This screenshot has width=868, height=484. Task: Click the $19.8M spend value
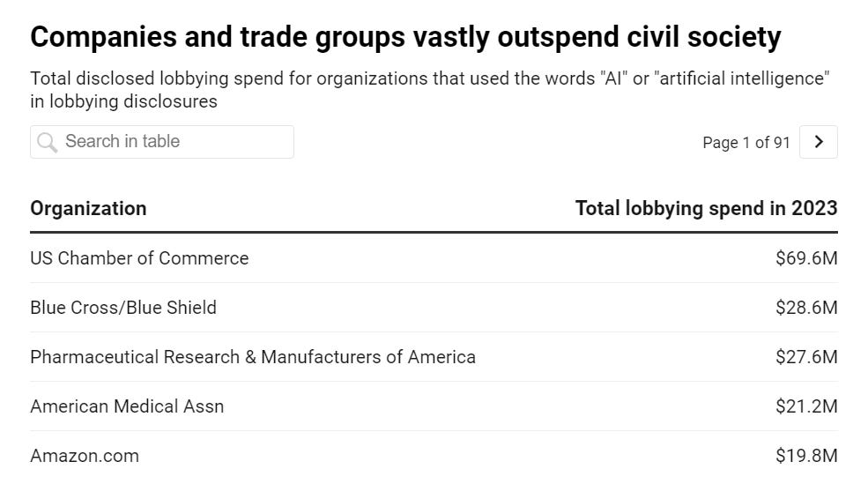805,456
